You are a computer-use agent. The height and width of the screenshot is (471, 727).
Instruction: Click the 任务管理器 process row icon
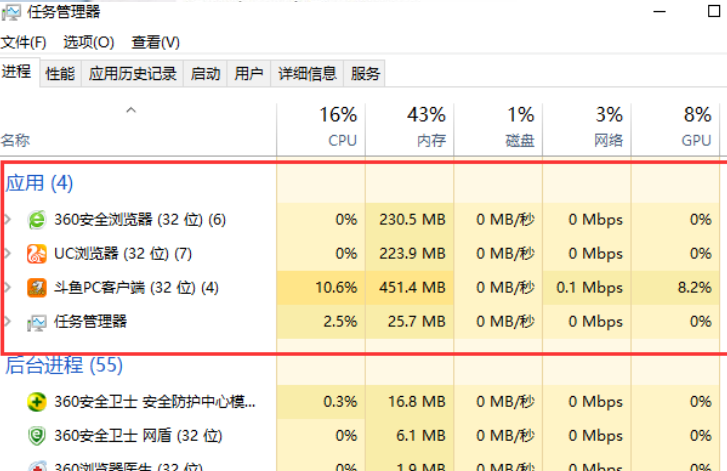37,322
